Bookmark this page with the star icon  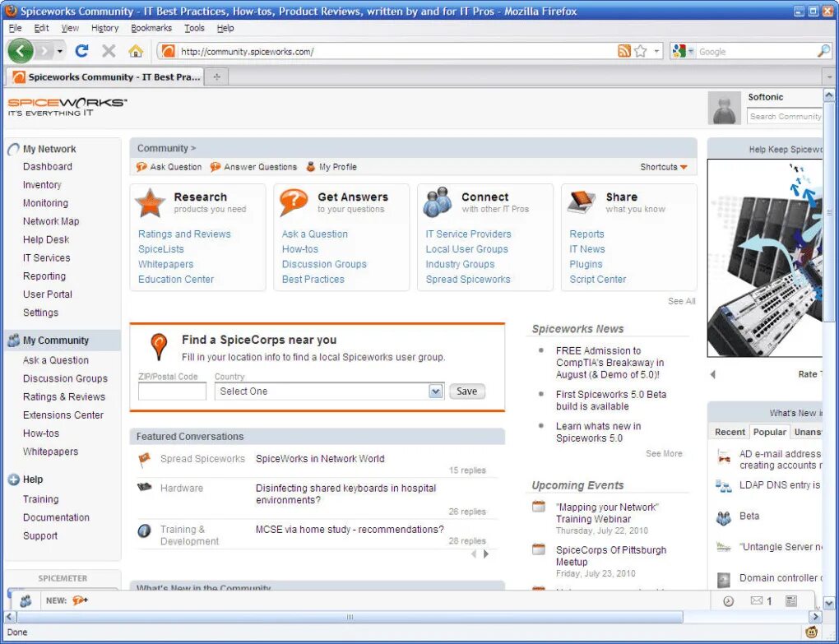point(641,51)
